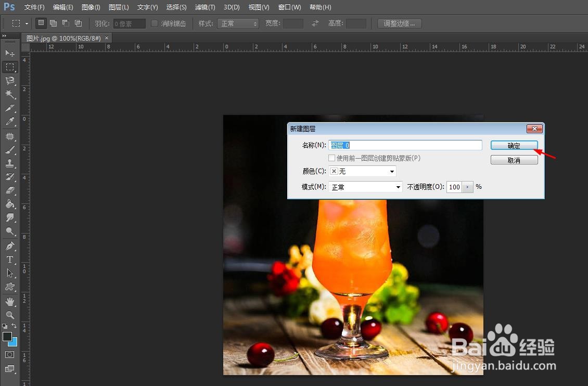Viewport: 588px width, 386px height.
Task: Open the 样式 style dropdown
Action: 238,23
